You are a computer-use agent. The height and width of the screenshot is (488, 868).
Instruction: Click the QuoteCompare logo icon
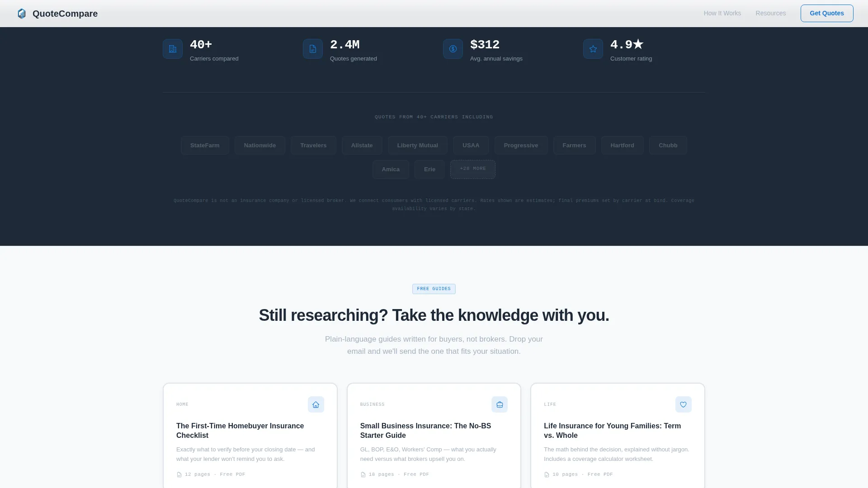[x=22, y=14]
